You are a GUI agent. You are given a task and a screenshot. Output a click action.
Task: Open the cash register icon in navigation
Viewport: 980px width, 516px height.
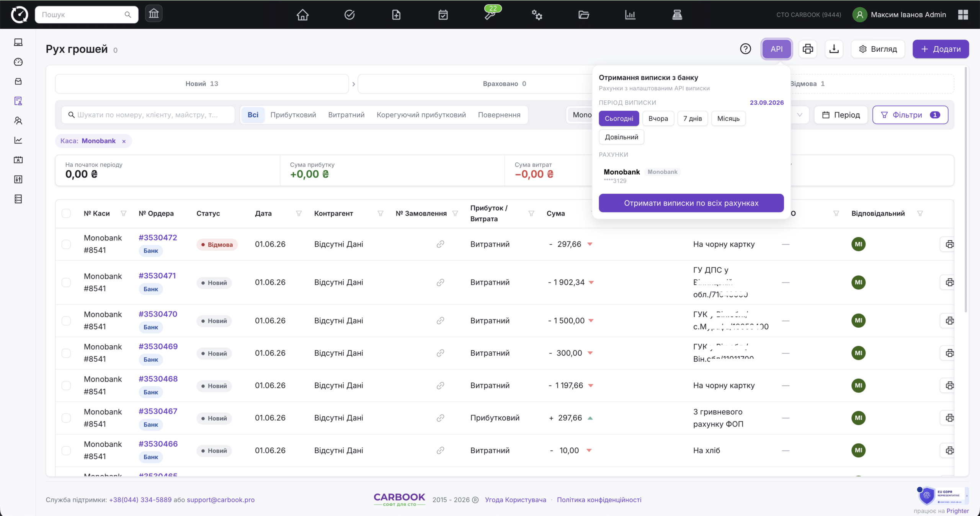677,15
